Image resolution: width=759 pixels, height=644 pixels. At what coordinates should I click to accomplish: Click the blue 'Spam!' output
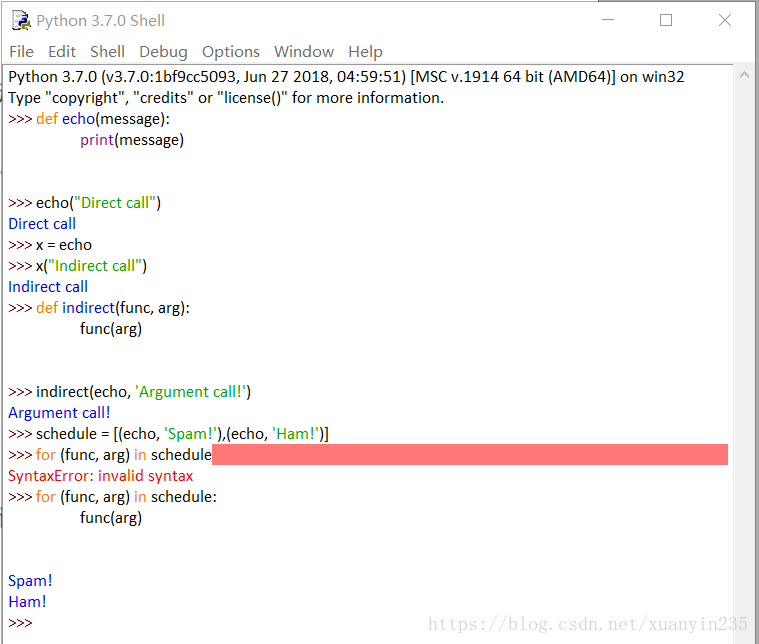pyautogui.click(x=30, y=581)
